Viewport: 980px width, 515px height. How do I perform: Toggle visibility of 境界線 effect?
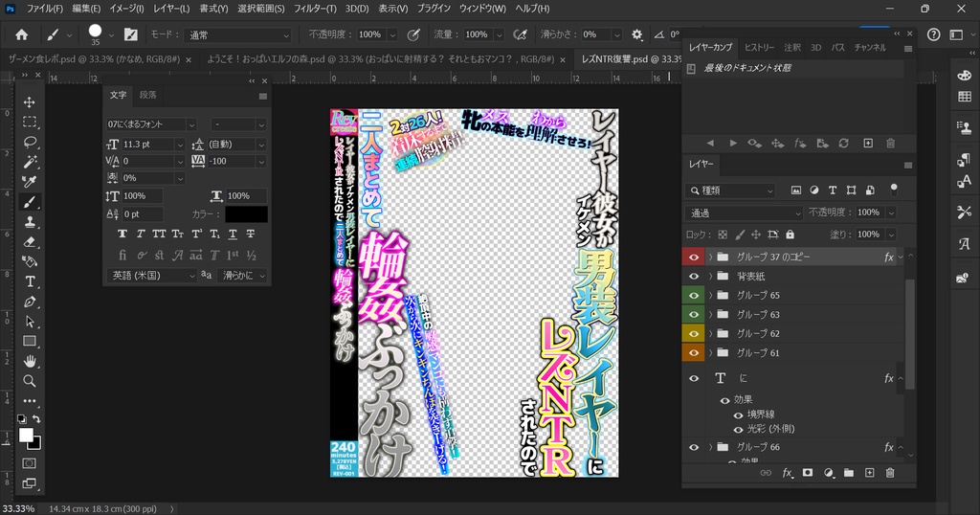738,415
